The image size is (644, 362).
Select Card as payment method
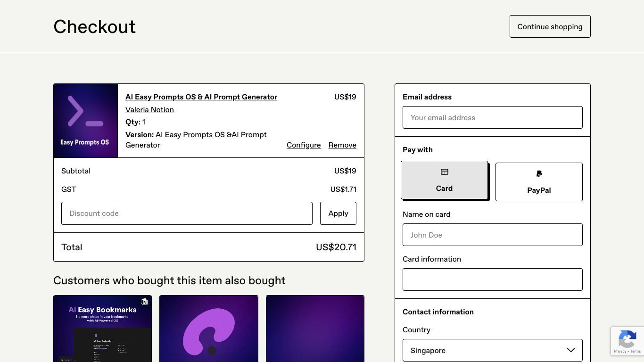[x=444, y=180]
